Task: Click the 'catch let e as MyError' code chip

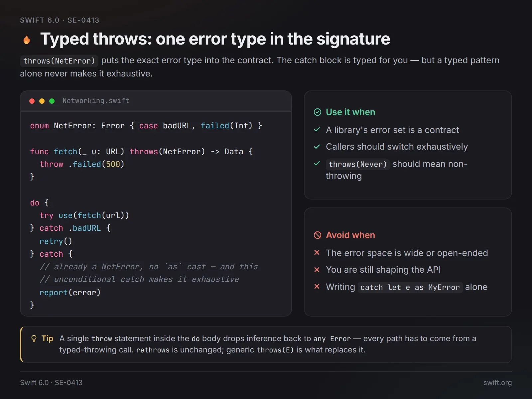Action: (x=410, y=287)
